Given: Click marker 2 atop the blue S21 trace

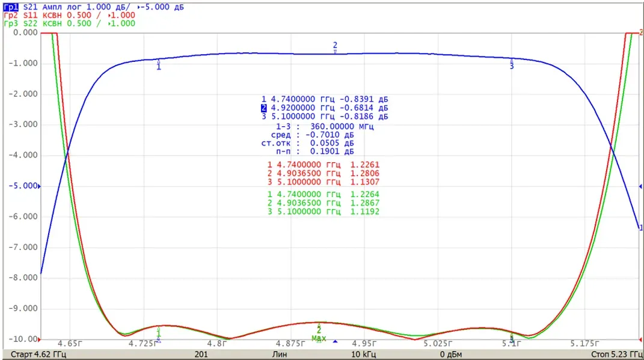Looking at the screenshot, I should [x=335, y=47].
